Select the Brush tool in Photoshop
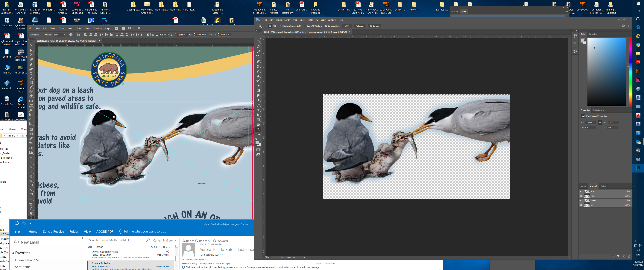644x270 pixels. pyautogui.click(x=258, y=71)
